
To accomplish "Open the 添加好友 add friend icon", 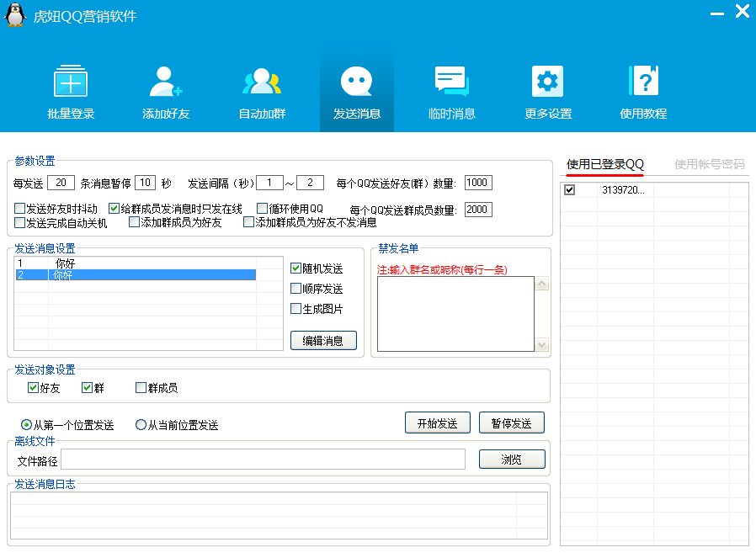I will (165, 91).
